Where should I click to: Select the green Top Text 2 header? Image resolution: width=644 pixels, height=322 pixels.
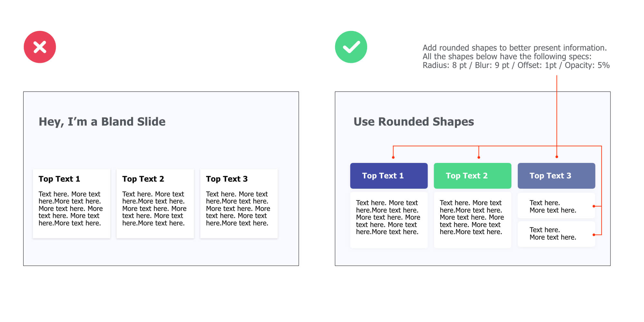point(472,176)
